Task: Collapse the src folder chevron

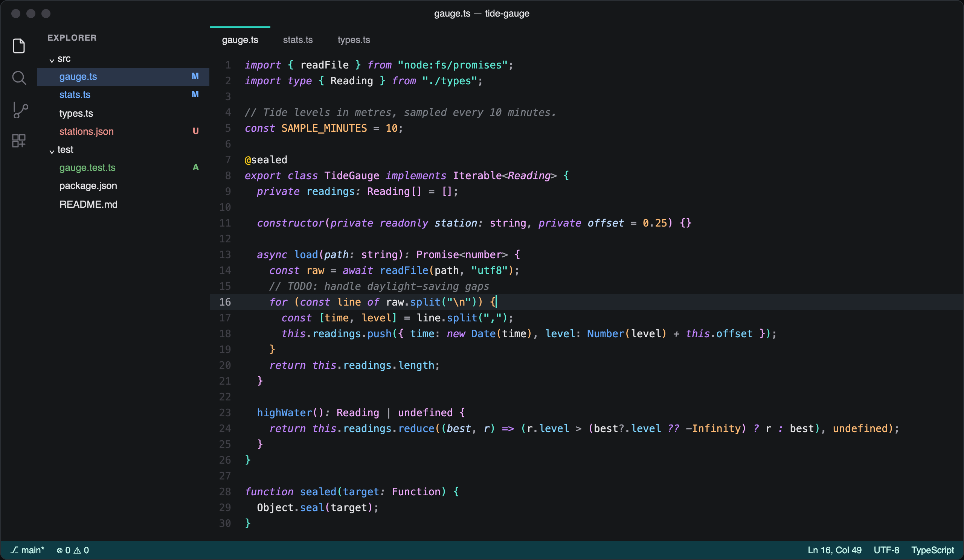Action: tap(52, 60)
